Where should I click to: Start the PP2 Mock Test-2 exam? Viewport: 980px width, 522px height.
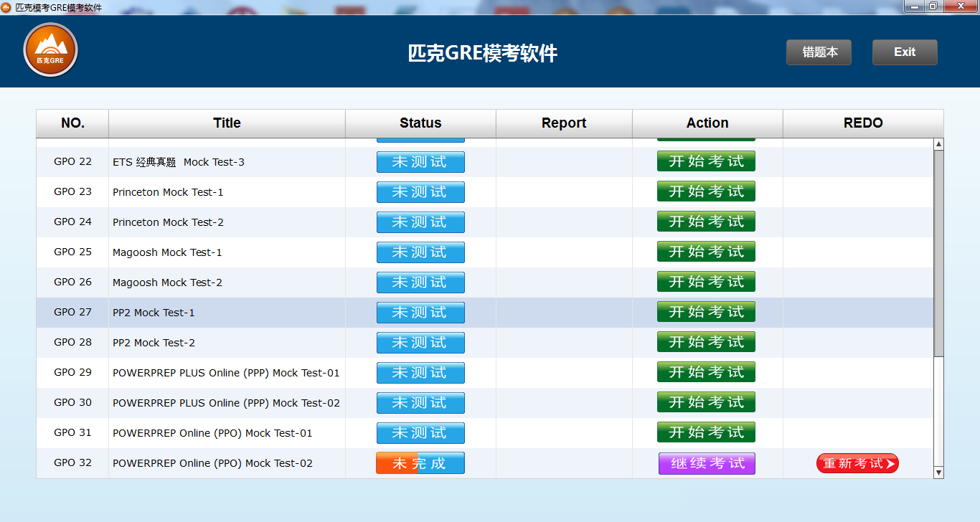coord(706,342)
